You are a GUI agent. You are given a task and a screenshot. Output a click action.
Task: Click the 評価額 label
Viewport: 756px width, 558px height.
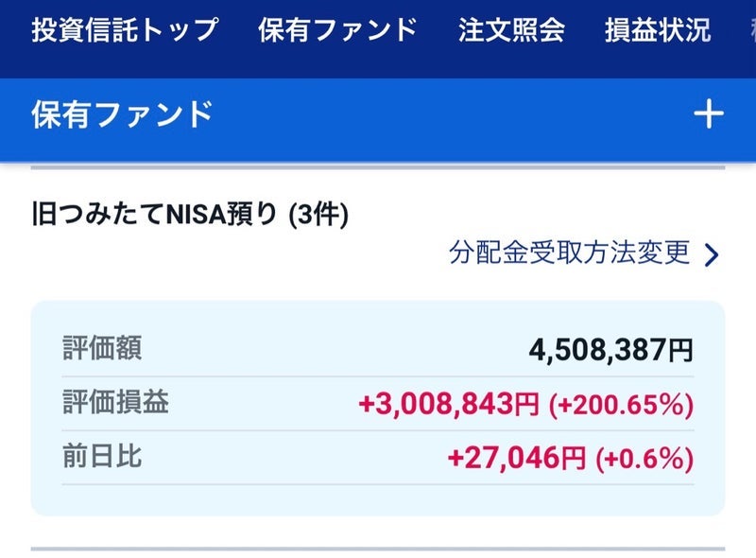pos(102,348)
